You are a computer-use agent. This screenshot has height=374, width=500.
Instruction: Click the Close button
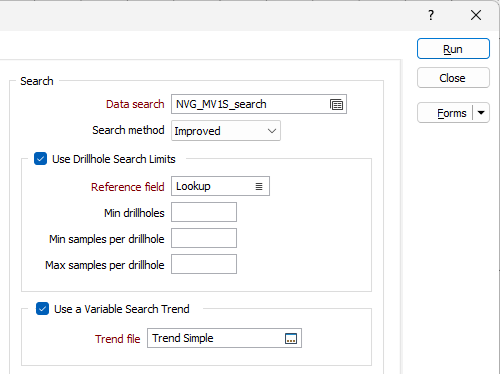453,78
